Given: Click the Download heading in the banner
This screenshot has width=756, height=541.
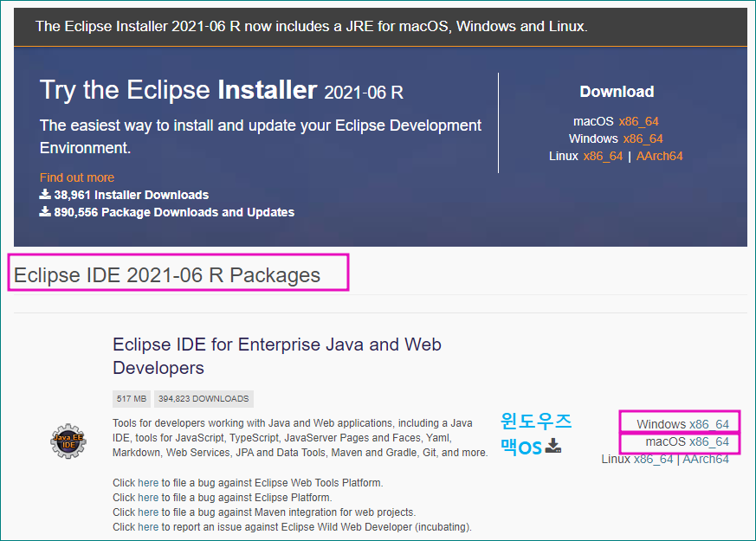Looking at the screenshot, I should click(x=617, y=92).
